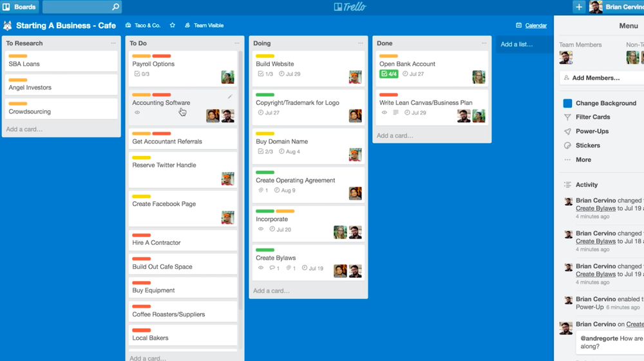This screenshot has height=361, width=644.
Task: Click the yellow label on Build Website card
Action: (265, 56)
